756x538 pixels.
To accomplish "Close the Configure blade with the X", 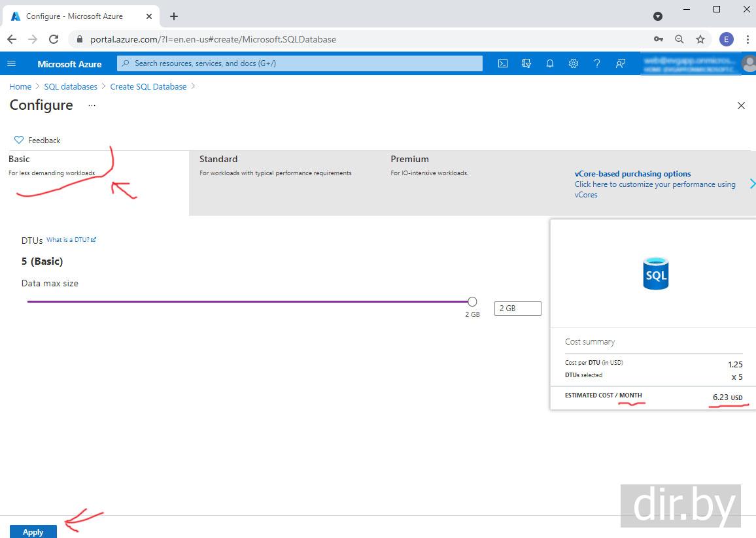I will (x=741, y=106).
